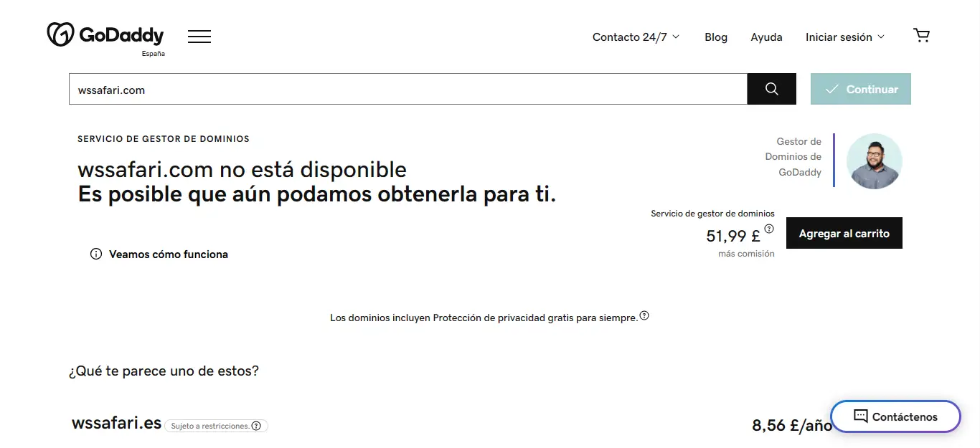Click the más comisión text
Image resolution: width=980 pixels, height=448 pixels.
pos(746,254)
